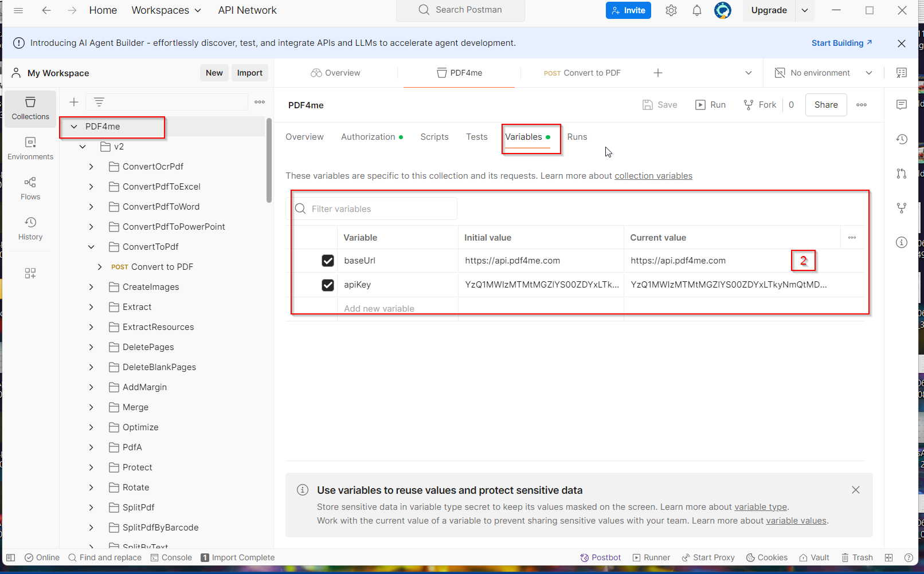Open the forks icon in the right sidebar
Viewport: 924px width, 574px height.
click(902, 208)
